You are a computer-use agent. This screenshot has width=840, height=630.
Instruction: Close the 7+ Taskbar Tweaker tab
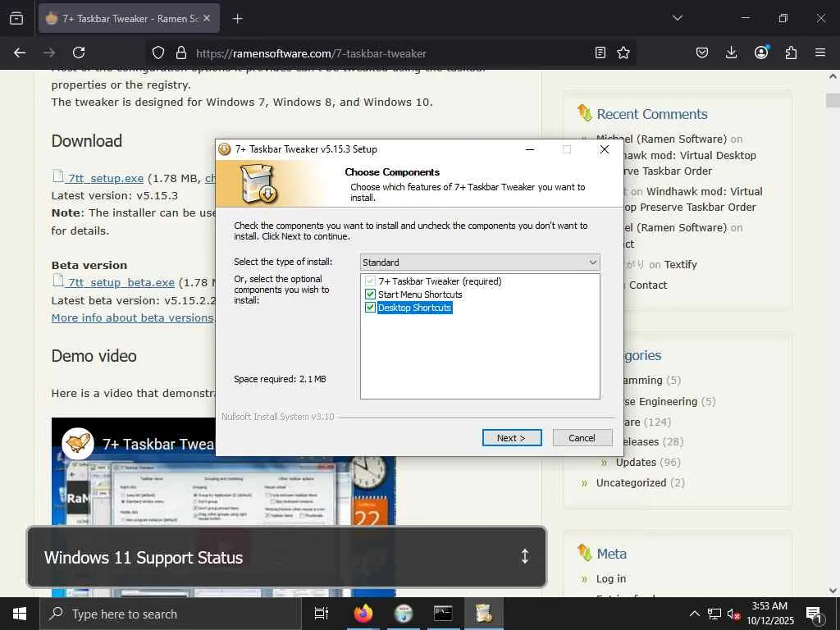[207, 18]
